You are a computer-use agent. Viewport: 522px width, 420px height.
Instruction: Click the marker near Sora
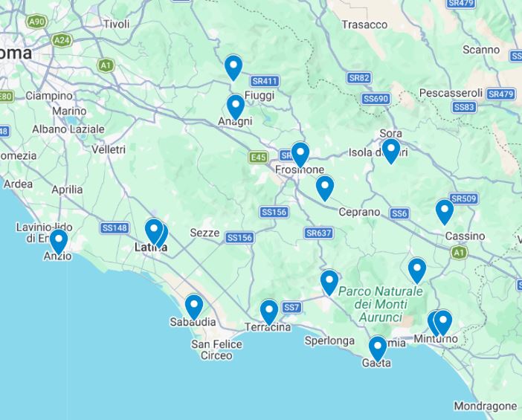391,151
